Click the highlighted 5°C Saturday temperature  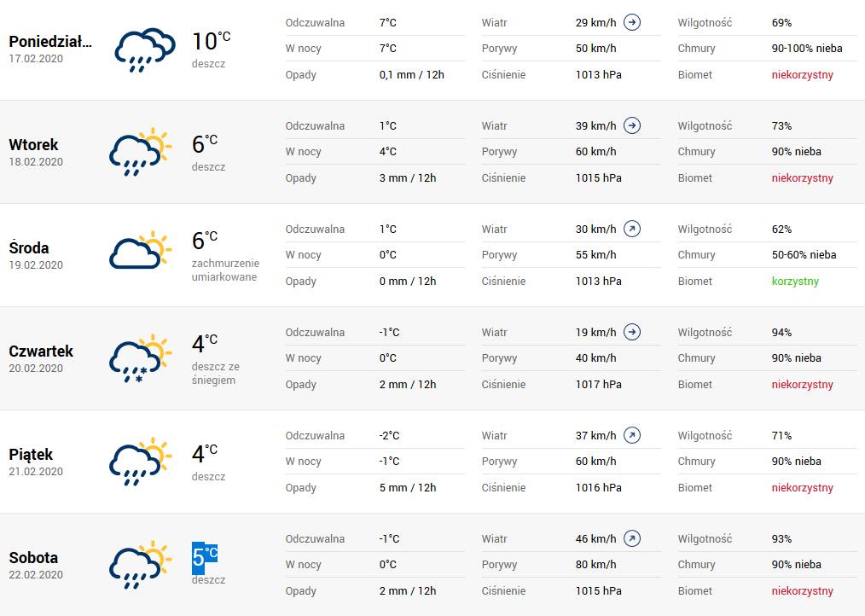point(205,557)
